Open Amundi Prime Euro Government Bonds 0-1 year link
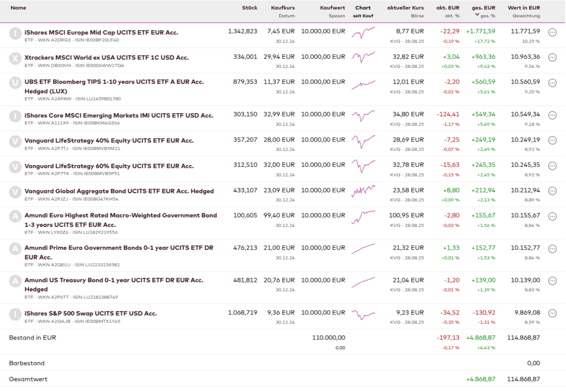Image resolution: width=566 pixels, height=392 pixels. tap(119, 252)
